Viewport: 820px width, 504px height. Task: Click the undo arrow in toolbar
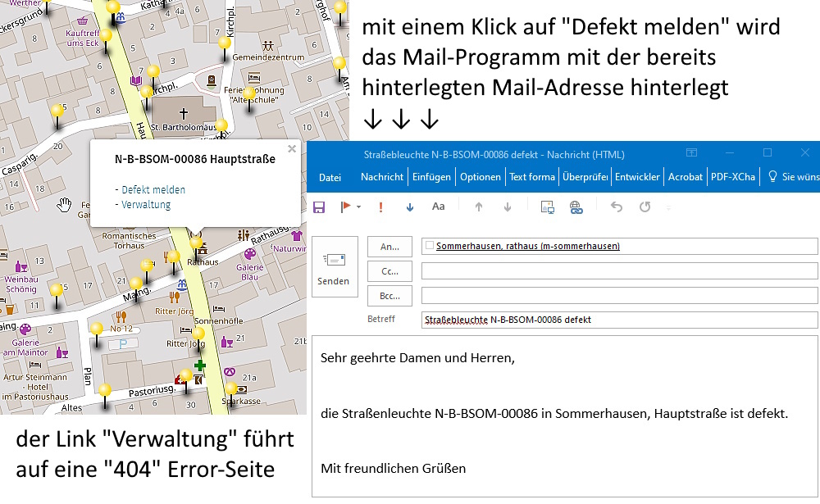(x=617, y=207)
